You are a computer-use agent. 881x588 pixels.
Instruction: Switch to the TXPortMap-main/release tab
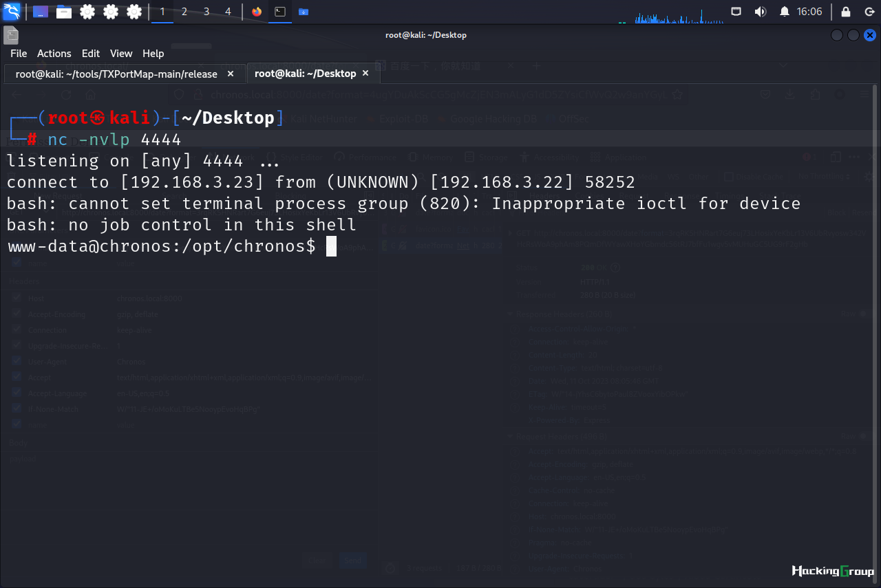pos(116,74)
